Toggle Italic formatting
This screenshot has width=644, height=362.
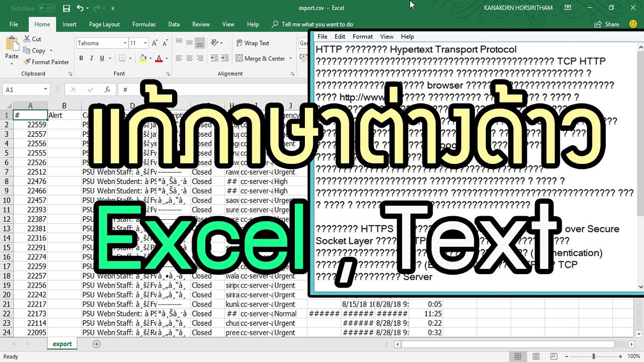(92, 58)
